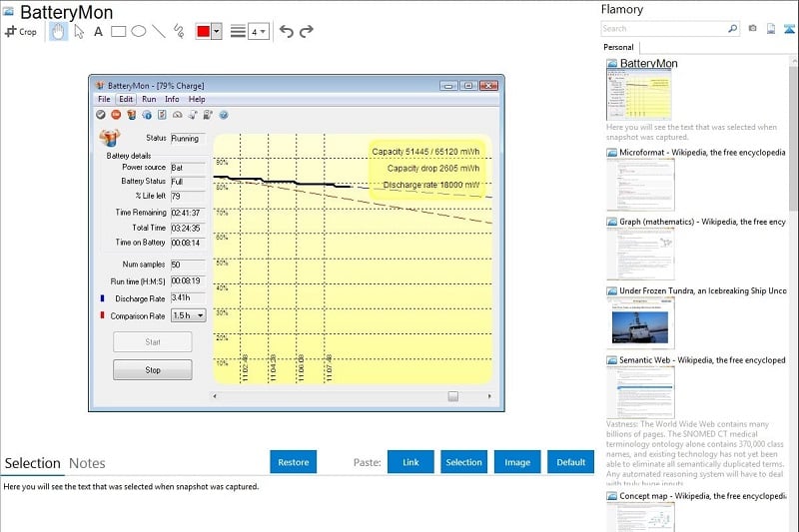Click the blue info globe icon in BatteryMon
The width and height of the screenshot is (799, 532).
[147, 115]
